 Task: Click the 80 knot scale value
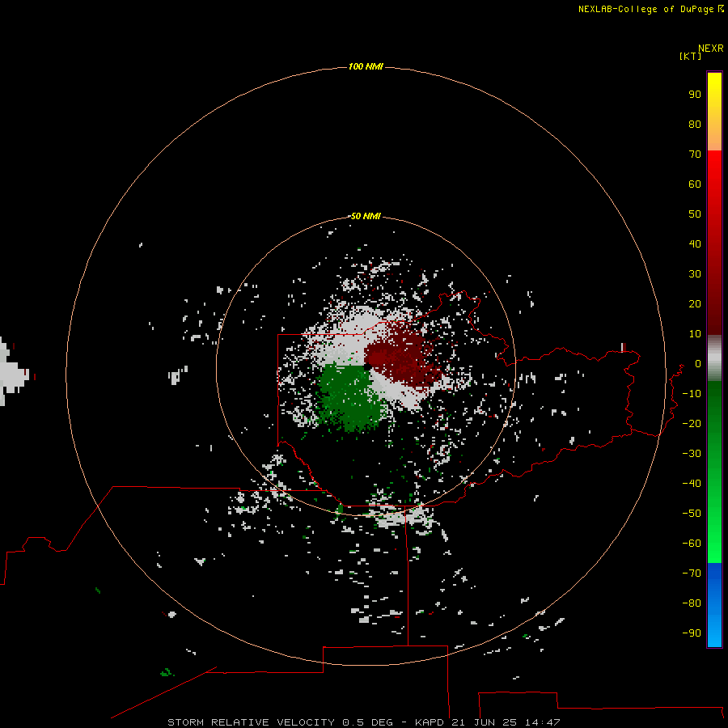695,124
